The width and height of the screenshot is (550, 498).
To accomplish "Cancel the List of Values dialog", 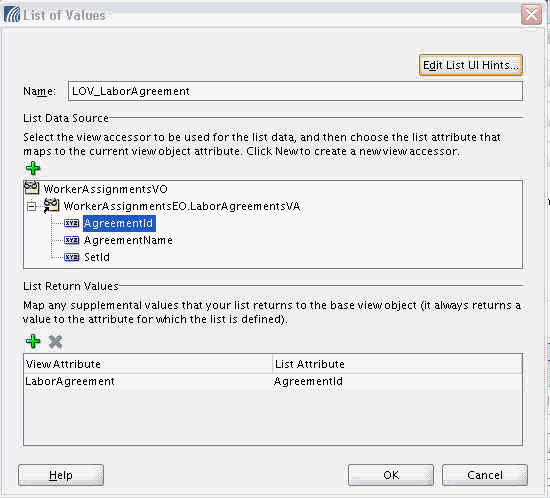I will pyautogui.click(x=485, y=475).
